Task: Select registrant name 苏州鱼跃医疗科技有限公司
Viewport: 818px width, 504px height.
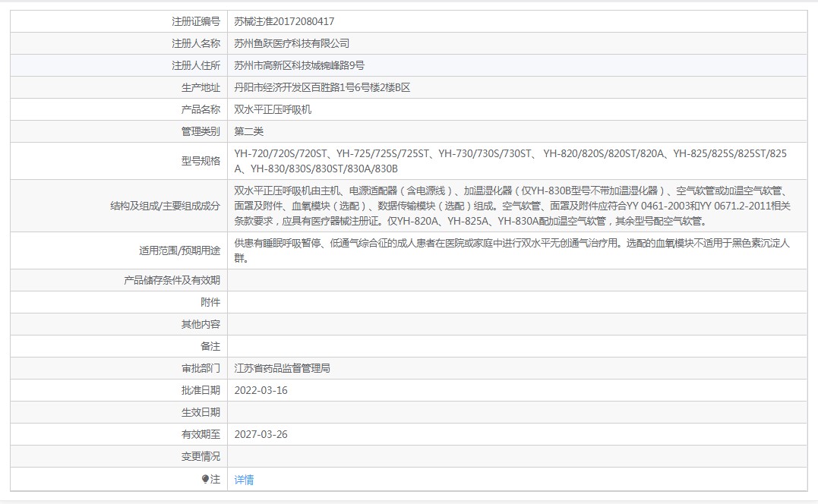Action: pos(292,43)
